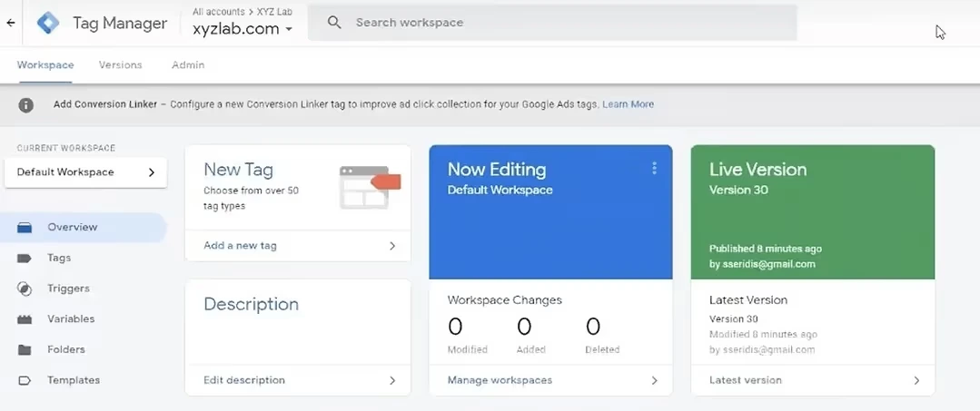Open Templates in the sidebar

[x=74, y=380]
